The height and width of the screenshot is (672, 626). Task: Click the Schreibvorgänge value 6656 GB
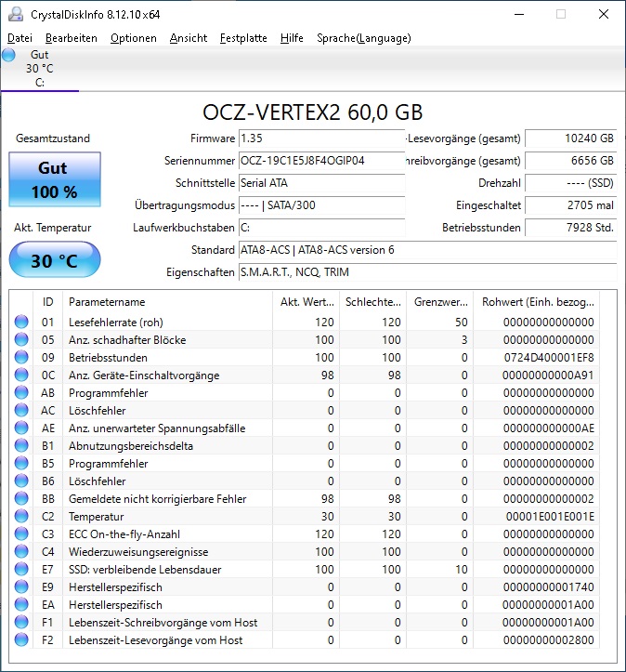pyautogui.click(x=571, y=161)
